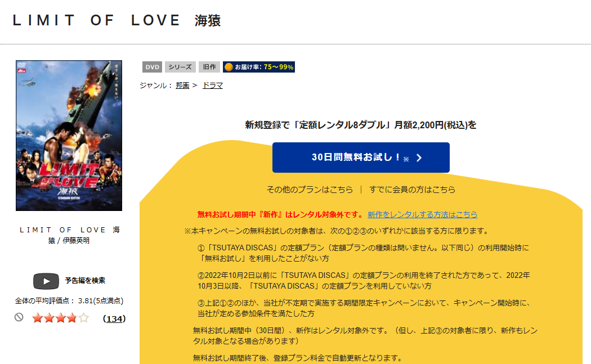
Task: Click the title LIMIT OF LOVE 海猿 / 伊藤英明
Action: click(68, 235)
